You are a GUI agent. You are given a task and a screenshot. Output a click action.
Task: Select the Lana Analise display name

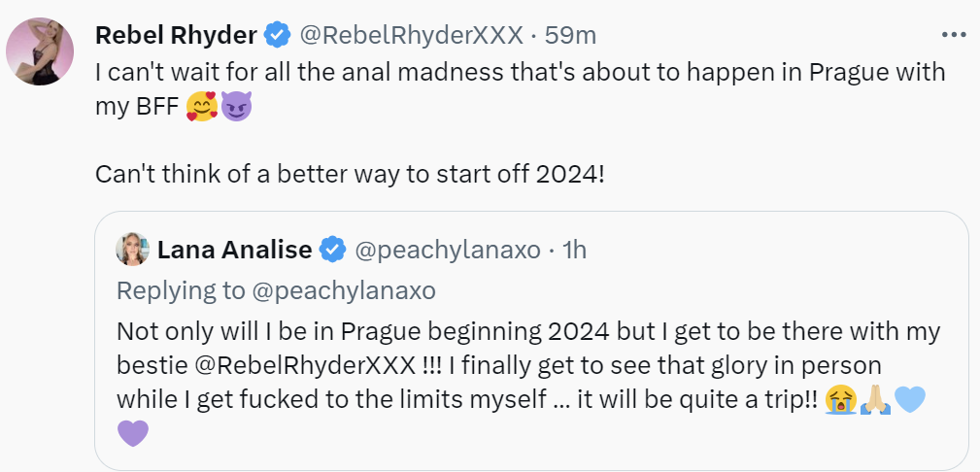234,250
